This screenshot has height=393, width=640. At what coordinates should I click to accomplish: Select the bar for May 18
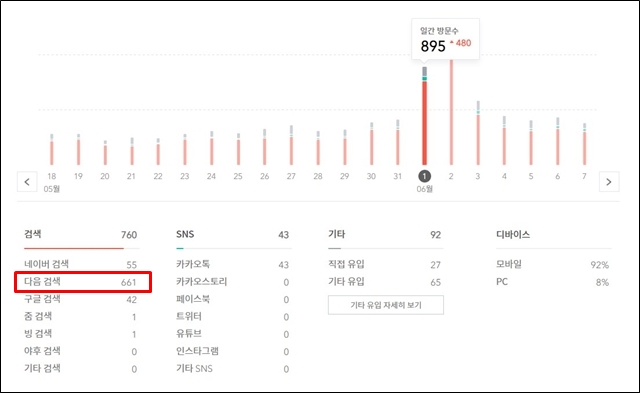[52, 149]
